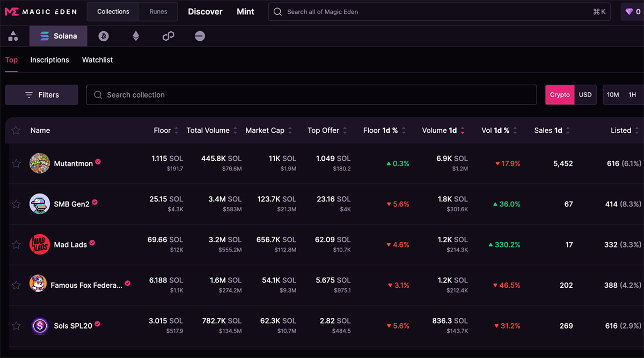644x358 pixels.
Task: Star Mutantmon to add to watchlist
Action: (16, 163)
